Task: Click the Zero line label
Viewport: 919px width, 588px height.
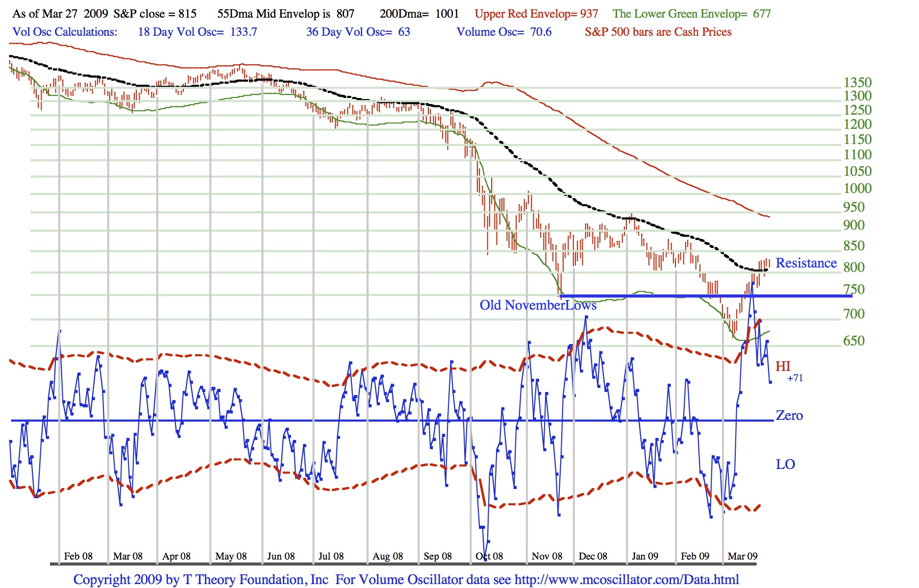Action: 789,416
